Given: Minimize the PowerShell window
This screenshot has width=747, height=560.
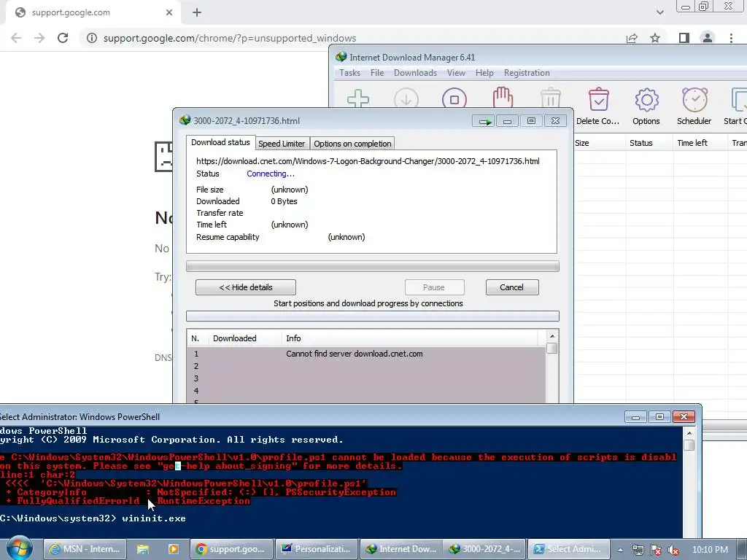Looking at the screenshot, I should click(x=635, y=416).
